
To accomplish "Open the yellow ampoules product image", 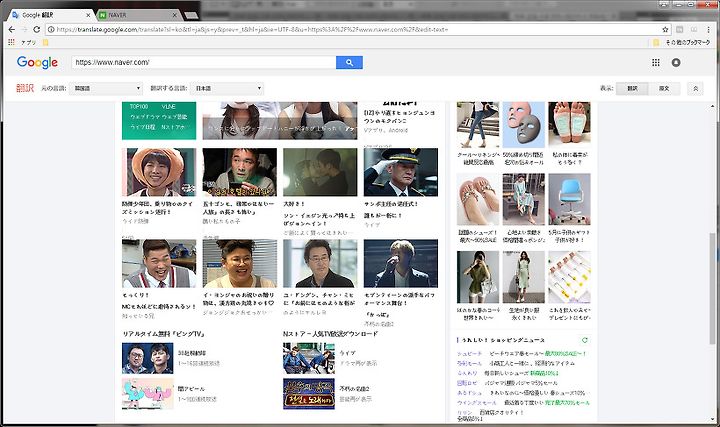I will [x=569, y=277].
